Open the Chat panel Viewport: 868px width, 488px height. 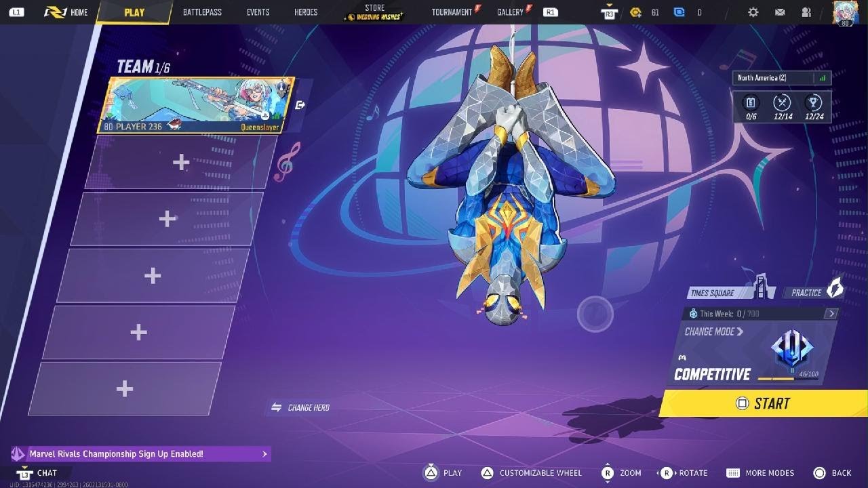point(38,473)
